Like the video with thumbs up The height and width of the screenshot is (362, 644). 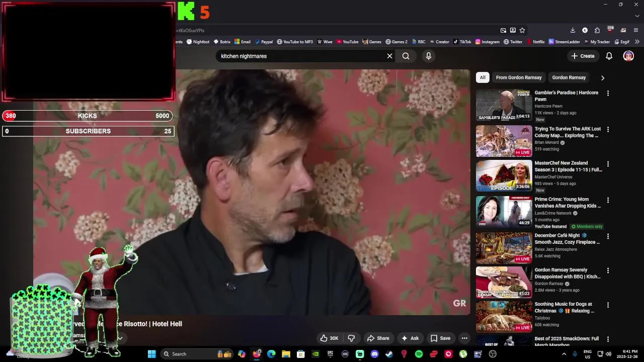click(x=329, y=338)
